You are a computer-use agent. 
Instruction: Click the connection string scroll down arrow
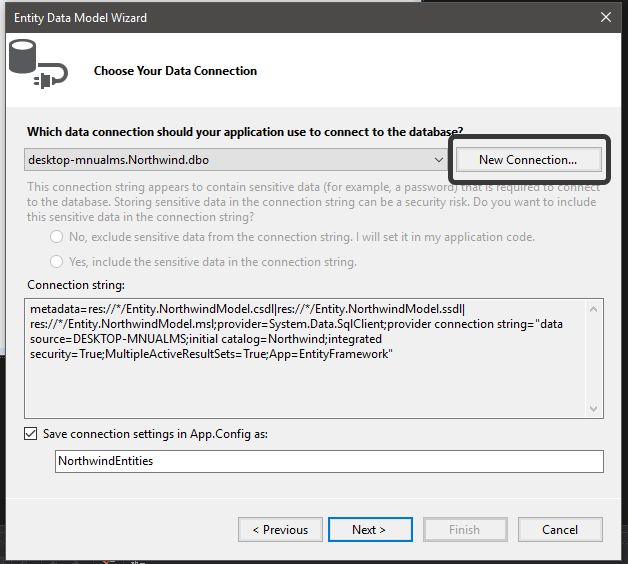(x=594, y=409)
